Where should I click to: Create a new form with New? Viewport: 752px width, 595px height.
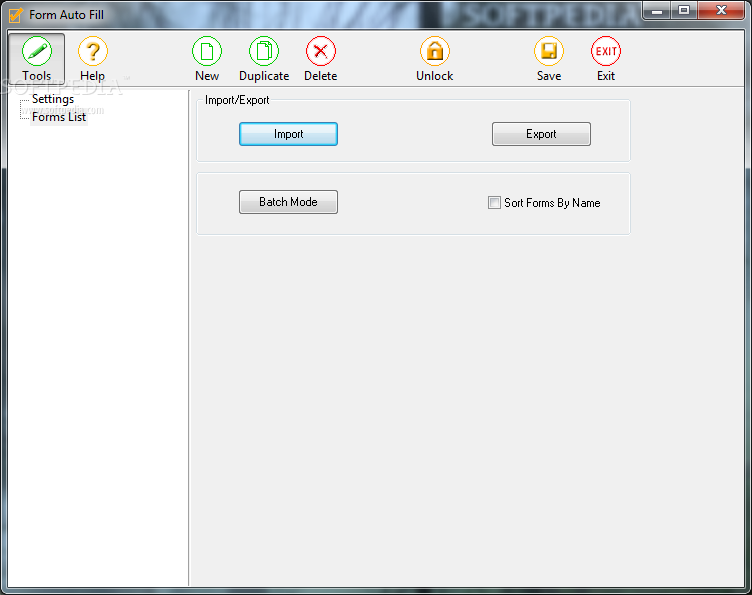pyautogui.click(x=207, y=59)
